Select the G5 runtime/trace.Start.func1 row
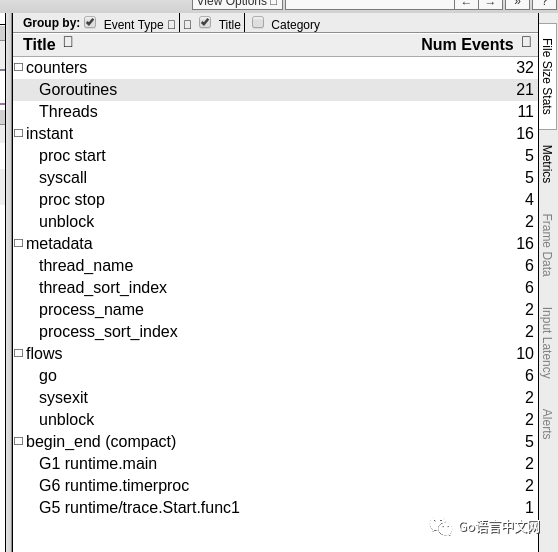The height and width of the screenshot is (552, 558). (275, 508)
